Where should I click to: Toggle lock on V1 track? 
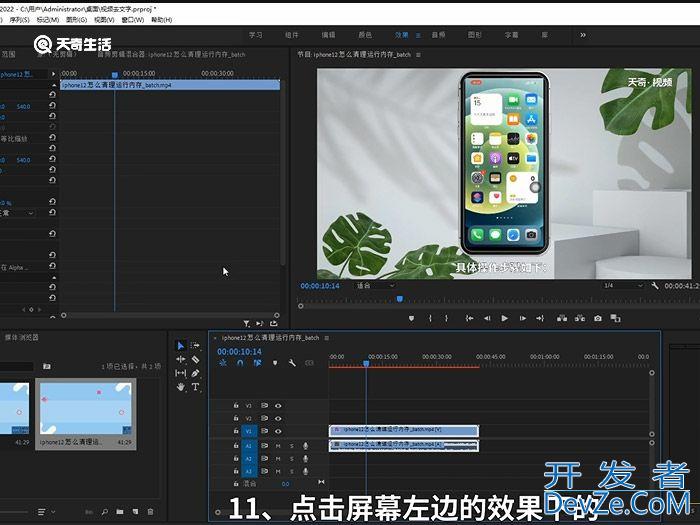point(236,431)
